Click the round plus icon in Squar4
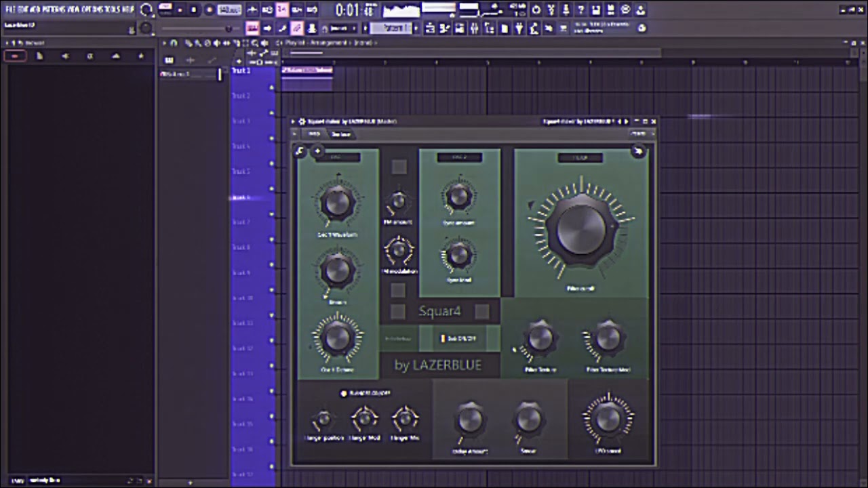The width and height of the screenshot is (868, 488). click(317, 150)
